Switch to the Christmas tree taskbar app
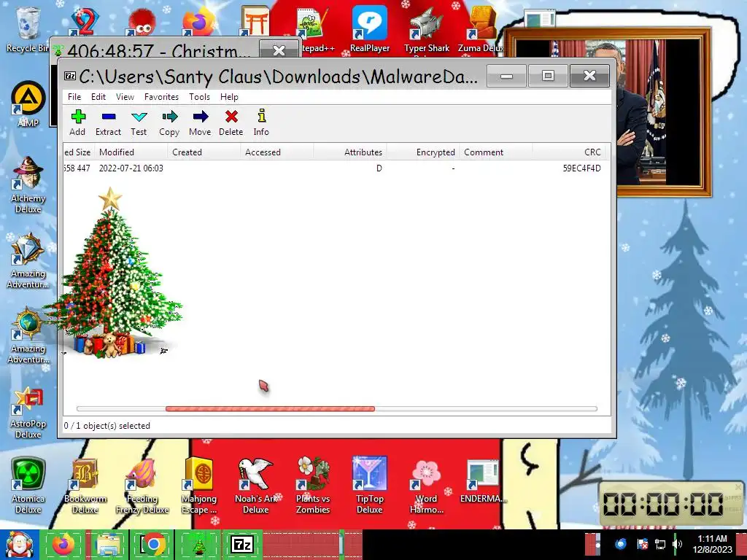747x560 pixels. (198, 545)
